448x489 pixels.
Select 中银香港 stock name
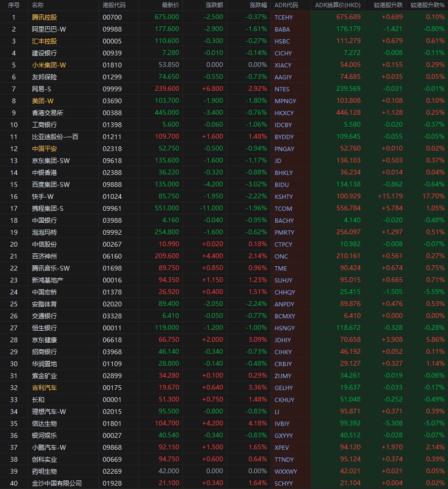click(44, 173)
